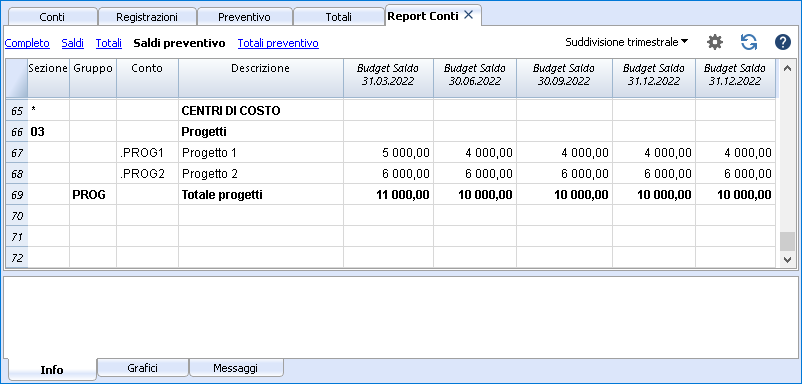Click the scrollbar up arrow
Image resolution: width=802 pixels, height=384 pixels.
(787, 67)
